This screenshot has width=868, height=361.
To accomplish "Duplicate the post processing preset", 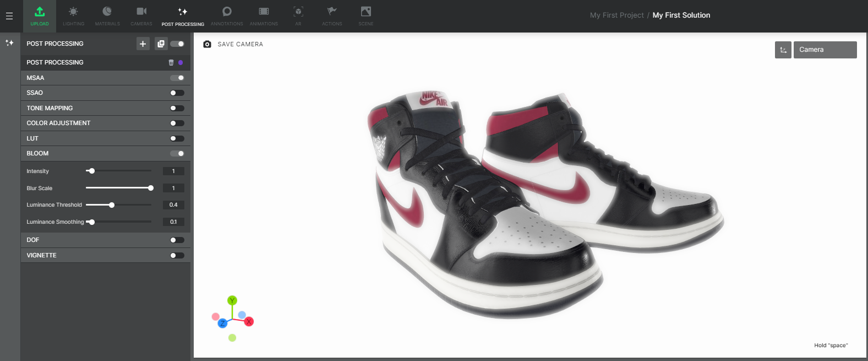I will pyautogui.click(x=161, y=44).
